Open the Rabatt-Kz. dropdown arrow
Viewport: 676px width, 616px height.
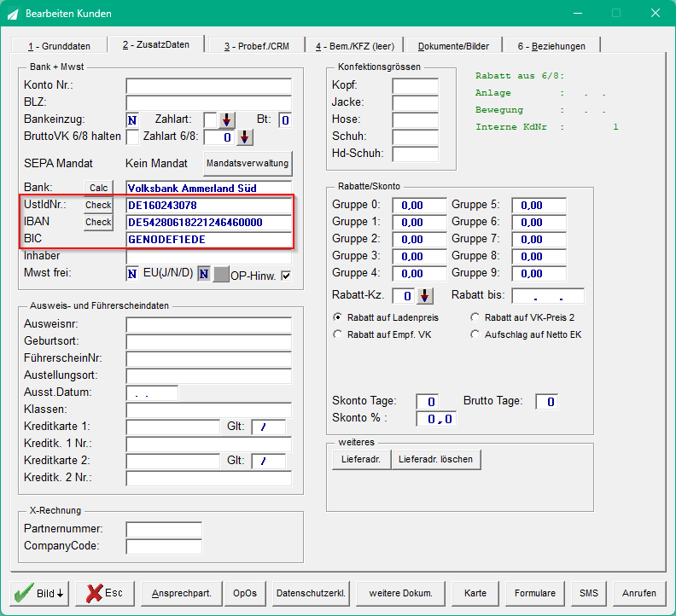(x=425, y=296)
